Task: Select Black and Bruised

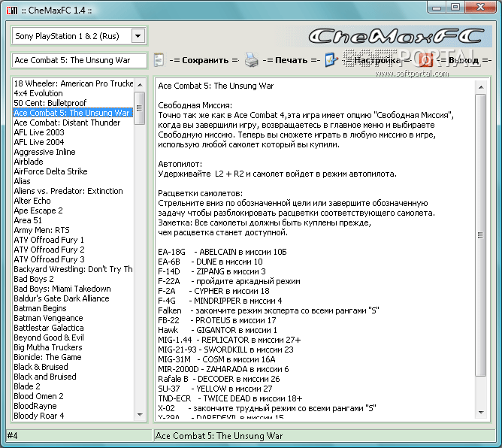Action: [73, 377]
